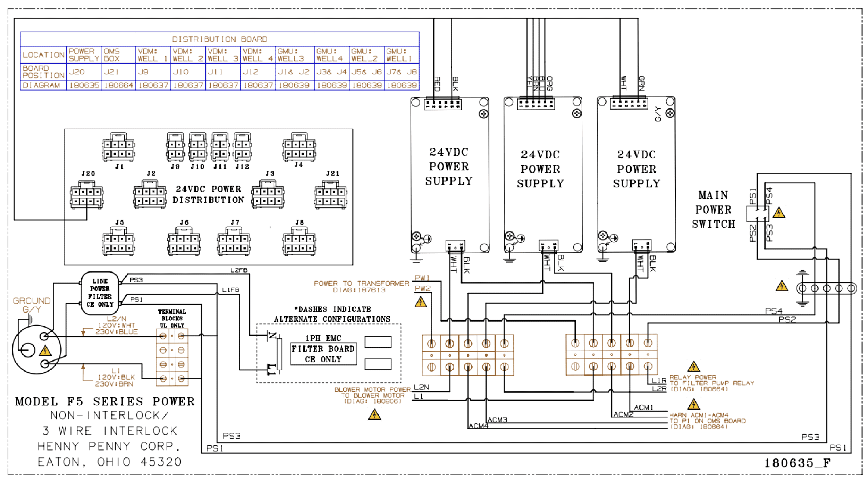868x482 pixels.
Task: Click the Line Power Filter CE Only block
Action: coord(100,293)
